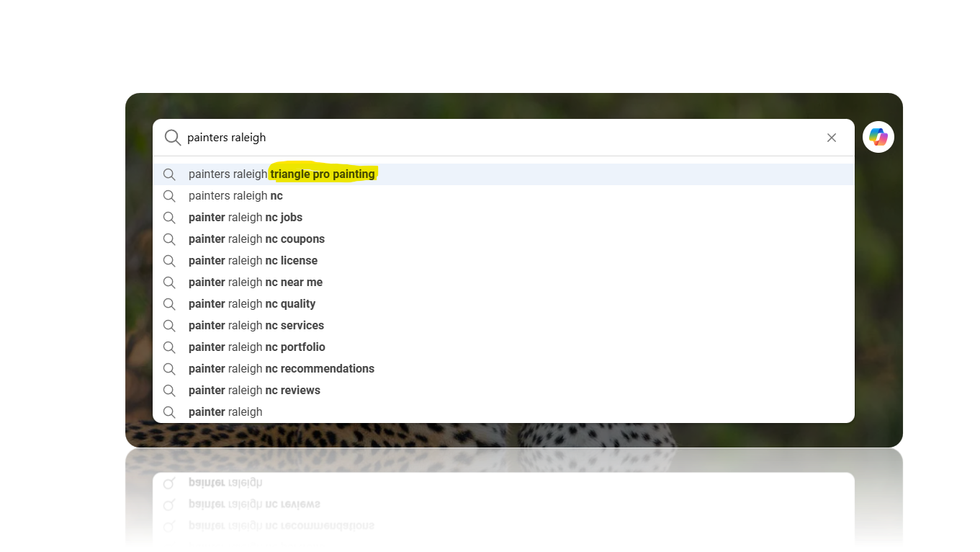The width and height of the screenshot is (980, 552).
Task: Click the search icon beside 'nc license' suggestion
Action: click(169, 261)
